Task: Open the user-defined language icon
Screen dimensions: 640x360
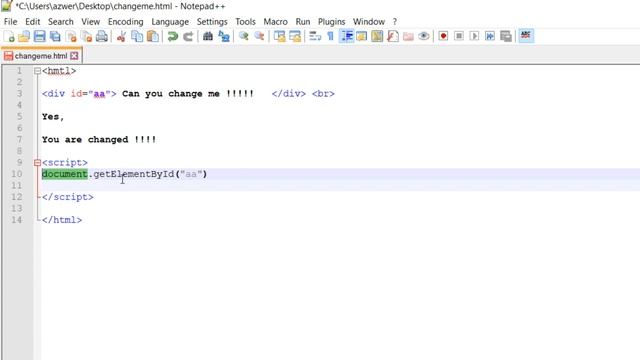Action: [362, 36]
